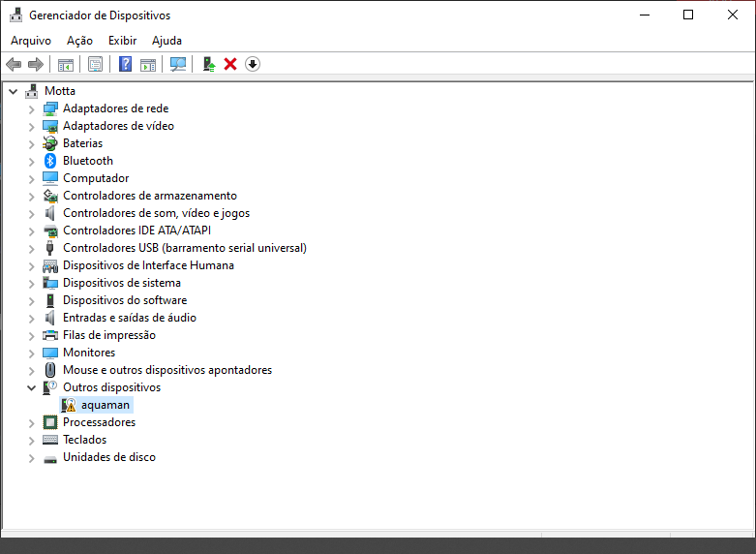Collapse the Motta root node
756x554 pixels.
13,91
